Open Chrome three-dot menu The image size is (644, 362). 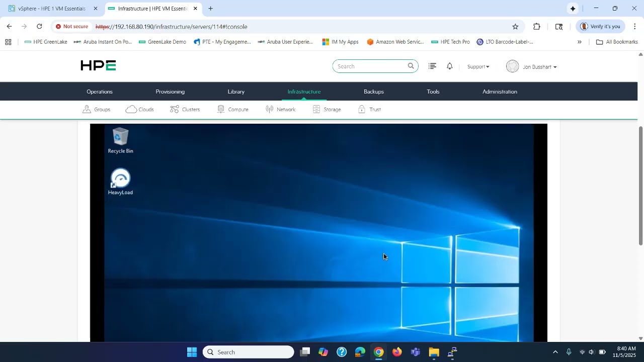pyautogui.click(x=634, y=27)
